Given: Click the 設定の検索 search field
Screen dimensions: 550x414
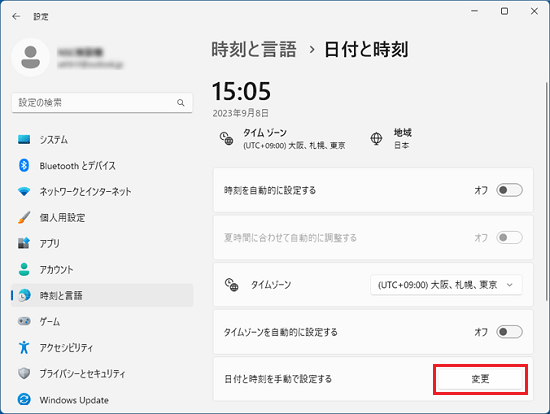Looking at the screenshot, I should (x=102, y=103).
